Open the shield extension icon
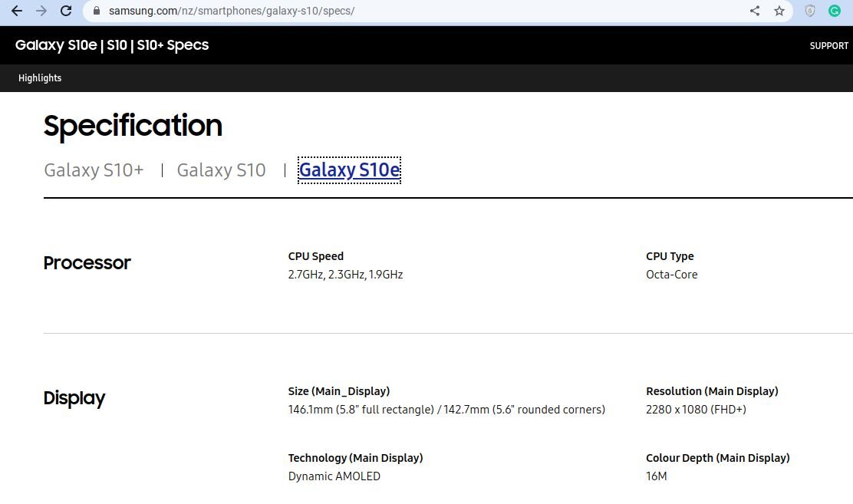Screen dimensions: 853x504 coord(809,11)
